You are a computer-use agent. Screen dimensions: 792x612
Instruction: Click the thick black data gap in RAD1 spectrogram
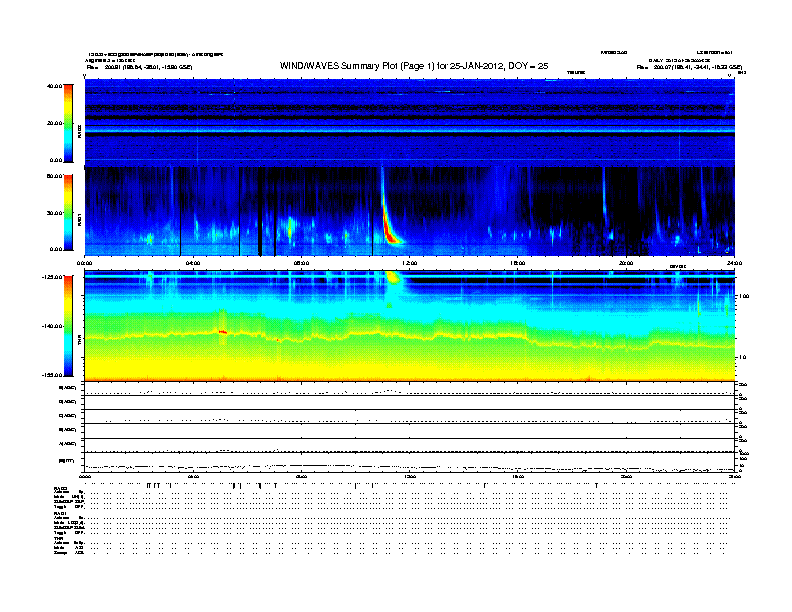[260, 212]
